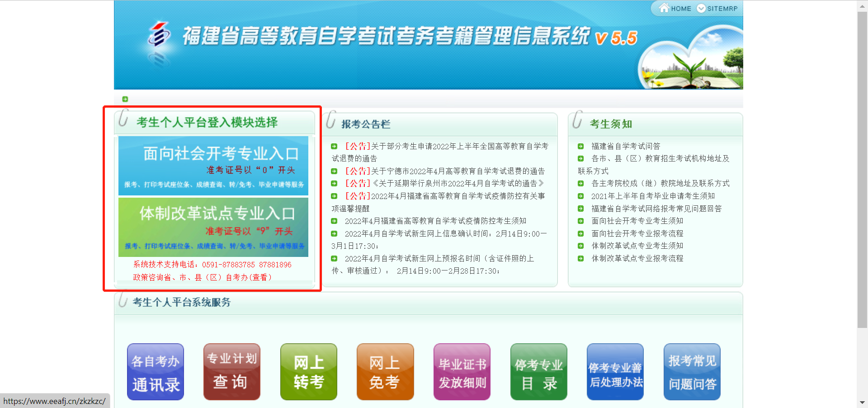868x408 pixels.
Task: Open 体制改革试点专业考生须知 link
Action: click(x=637, y=246)
